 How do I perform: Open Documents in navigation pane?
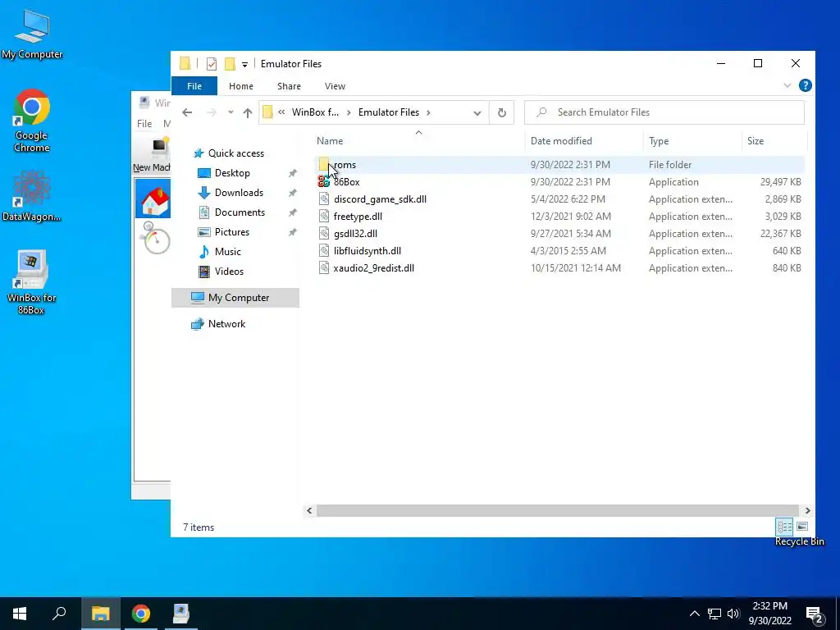[x=240, y=212]
